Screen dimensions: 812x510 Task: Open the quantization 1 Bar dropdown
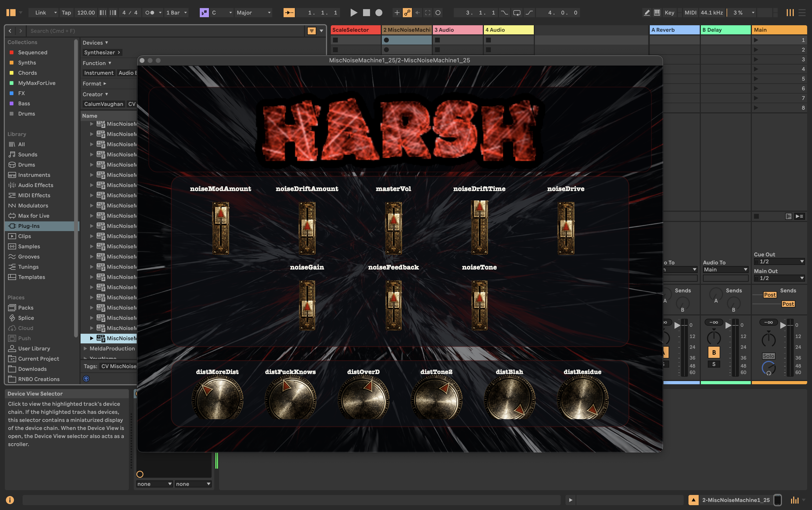click(176, 13)
